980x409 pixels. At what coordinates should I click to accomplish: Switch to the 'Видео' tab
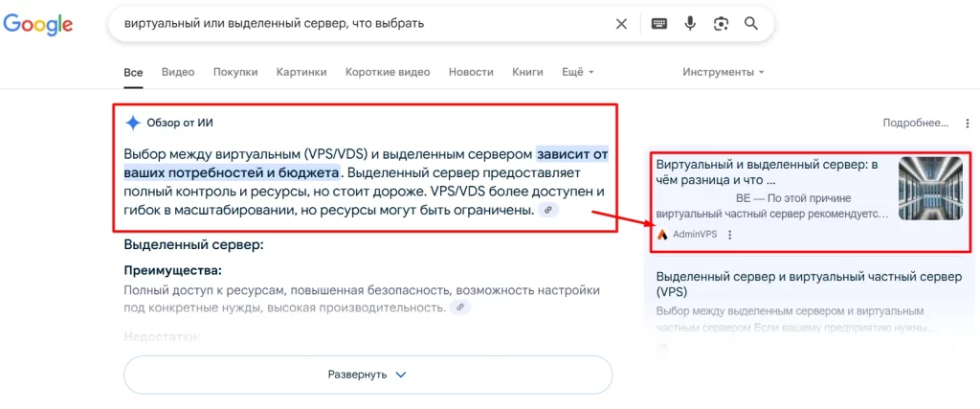[178, 72]
